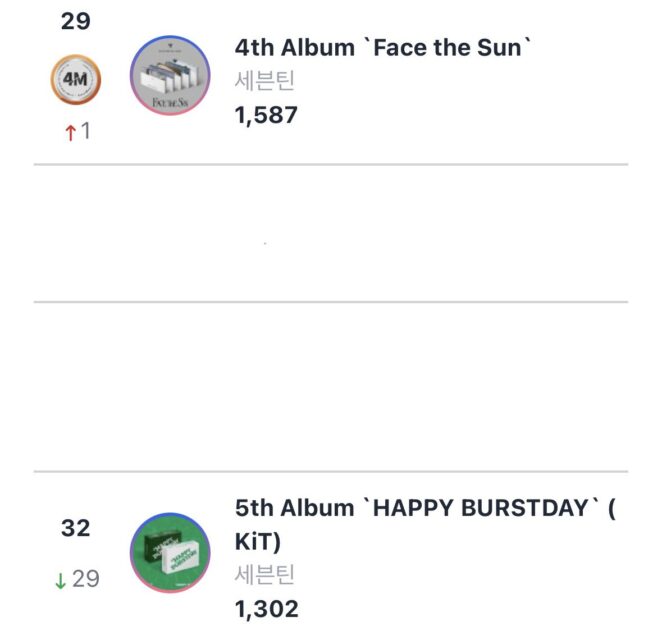
Task: Click the rank change value 1 beside up arrow
Action: pyautogui.click(x=86, y=131)
